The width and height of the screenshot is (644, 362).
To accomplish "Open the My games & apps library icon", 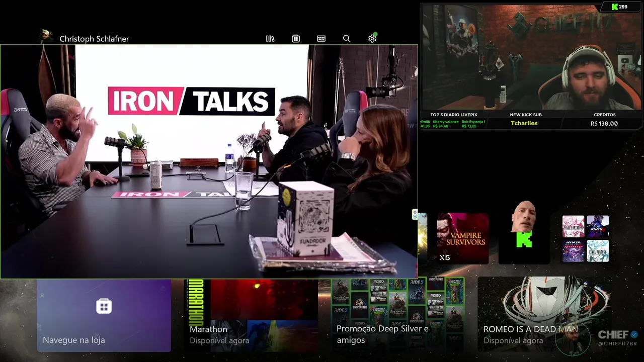I will coord(270,39).
